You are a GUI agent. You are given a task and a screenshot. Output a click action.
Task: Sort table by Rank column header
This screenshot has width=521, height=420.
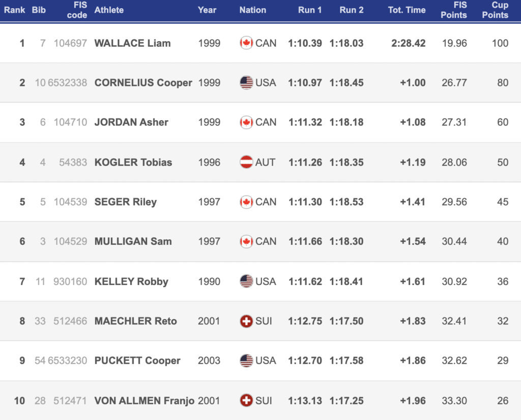14,10
